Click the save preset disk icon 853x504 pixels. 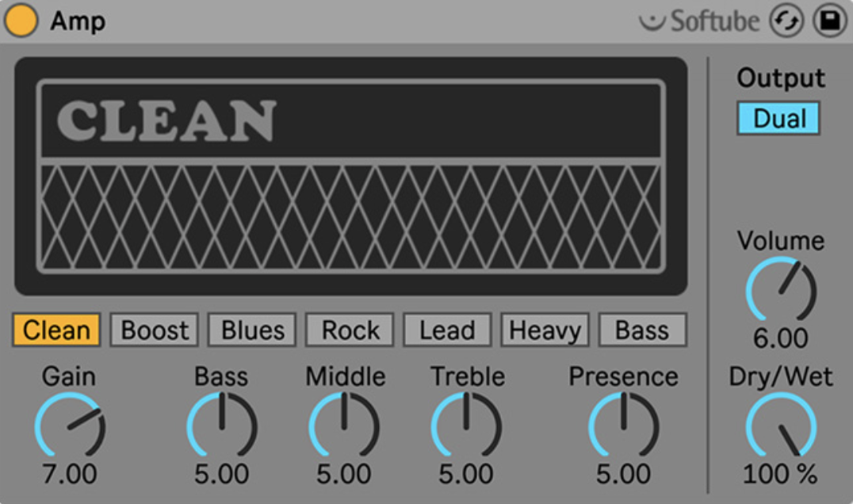pyautogui.click(x=829, y=21)
